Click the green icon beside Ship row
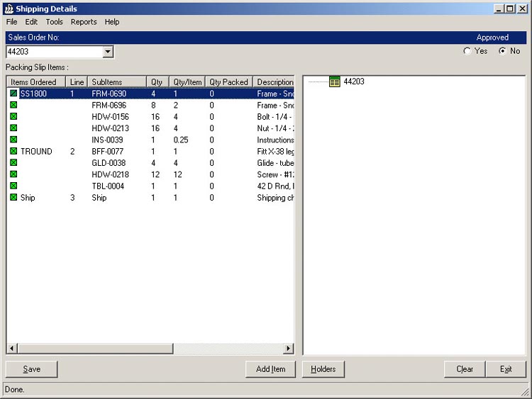The height and width of the screenshot is (399, 532). (13, 198)
